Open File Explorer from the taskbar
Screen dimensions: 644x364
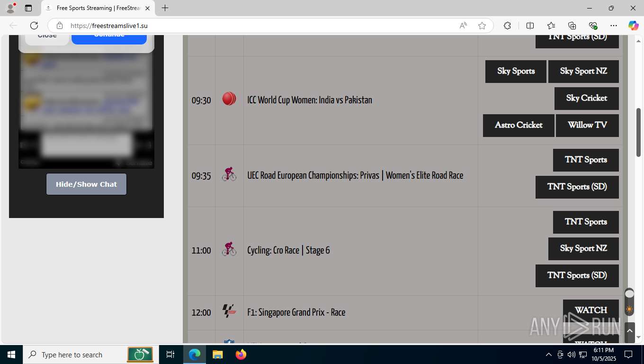pyautogui.click(x=217, y=355)
